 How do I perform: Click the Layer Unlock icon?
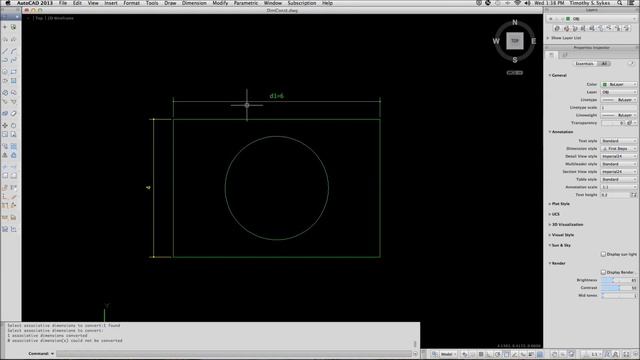[627, 28]
